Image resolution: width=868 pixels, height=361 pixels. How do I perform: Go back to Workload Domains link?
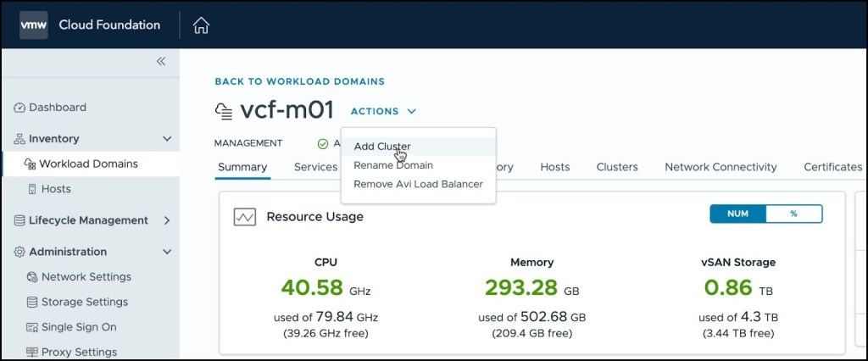(299, 81)
